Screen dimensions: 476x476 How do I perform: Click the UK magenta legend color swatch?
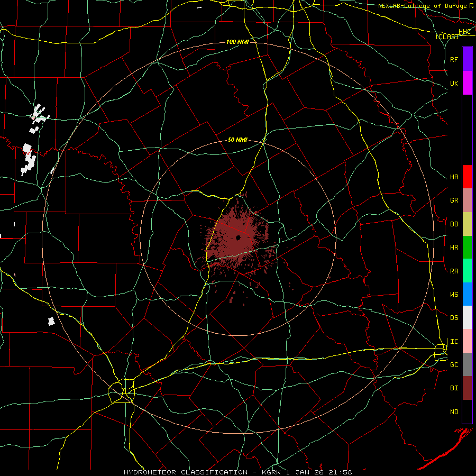click(467, 83)
